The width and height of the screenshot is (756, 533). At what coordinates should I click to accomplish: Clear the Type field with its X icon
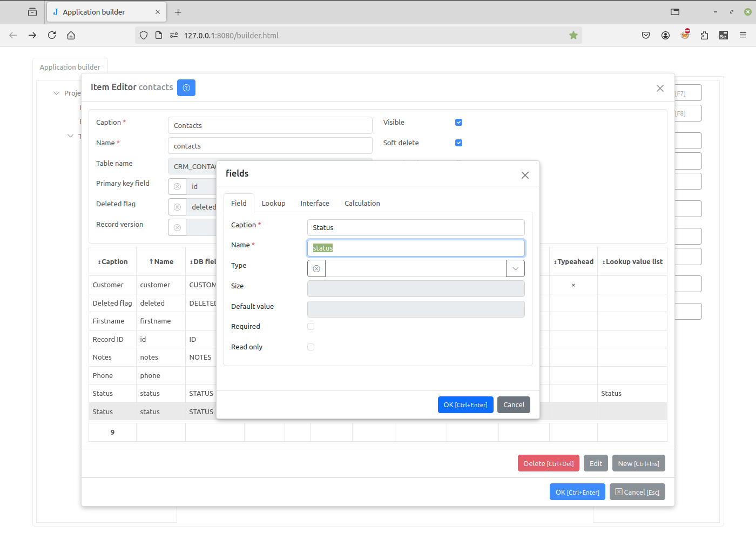click(316, 268)
